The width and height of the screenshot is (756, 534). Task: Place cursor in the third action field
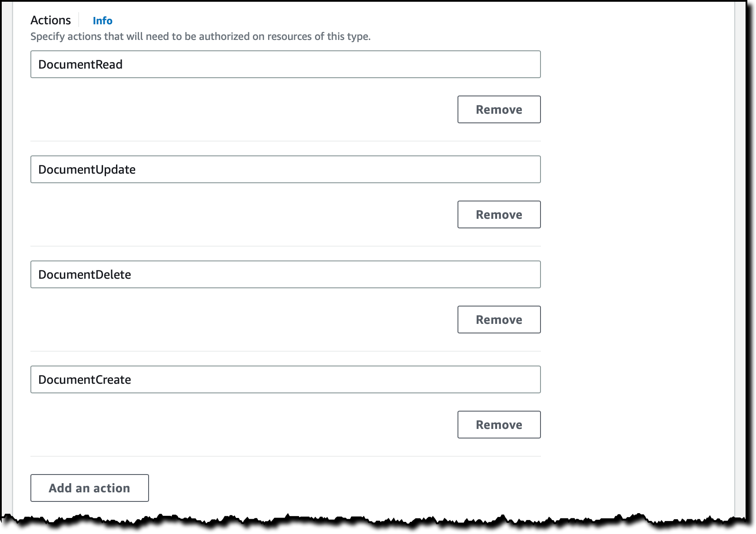[x=285, y=274]
